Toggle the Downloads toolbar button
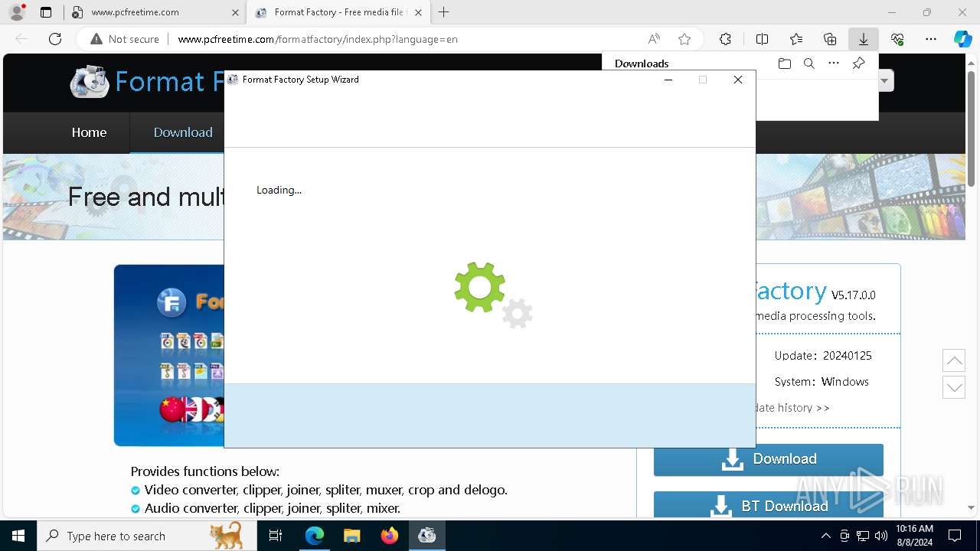The width and height of the screenshot is (980, 551). tap(864, 39)
